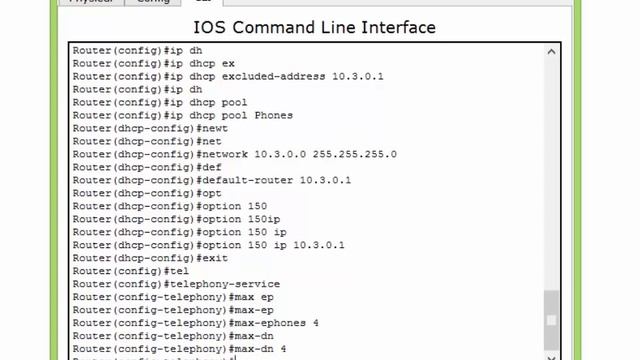Click the 'ip dhcp ex' command line
Image resolution: width=640 pixels, height=360 pixels.
(x=154, y=64)
